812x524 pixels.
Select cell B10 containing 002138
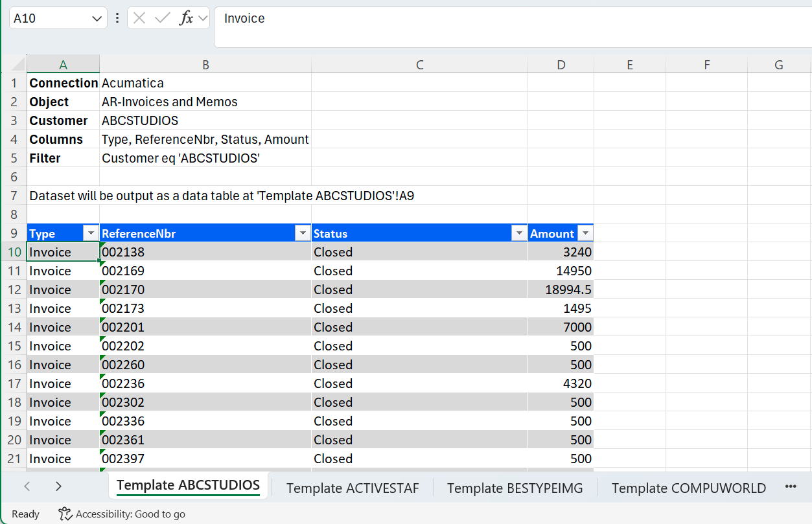(205, 252)
